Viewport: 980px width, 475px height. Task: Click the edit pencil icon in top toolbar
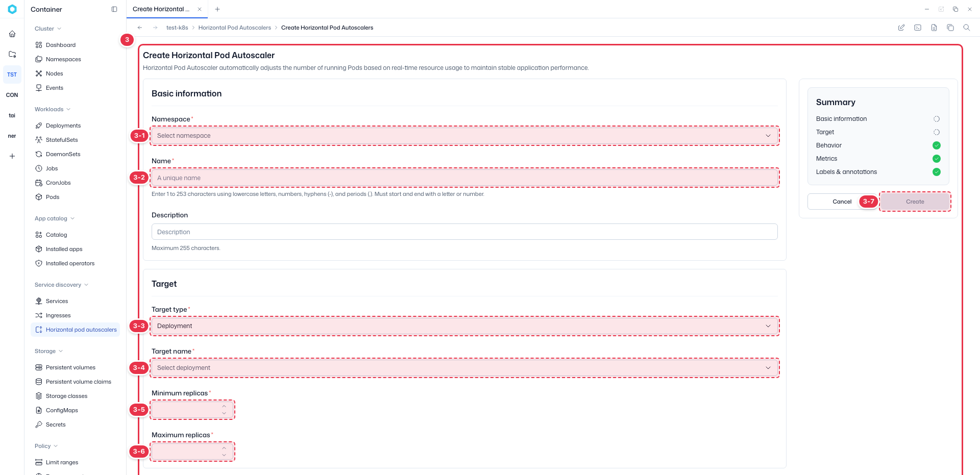point(901,28)
